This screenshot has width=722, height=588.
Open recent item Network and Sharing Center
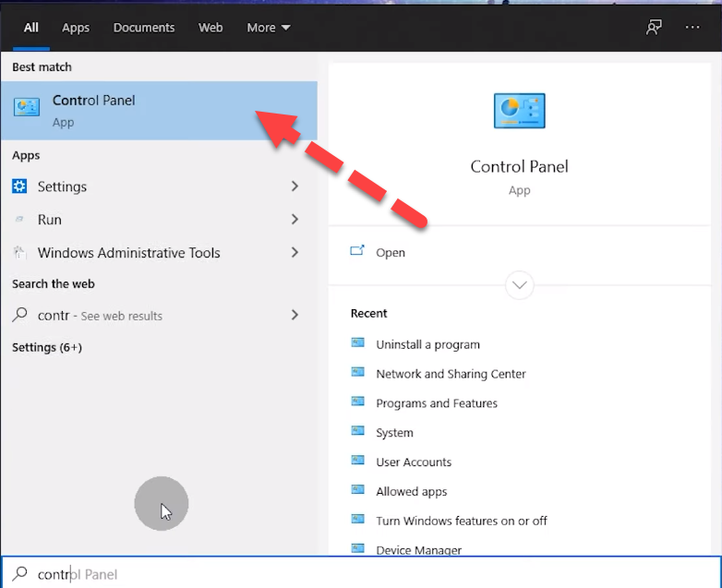coord(451,374)
